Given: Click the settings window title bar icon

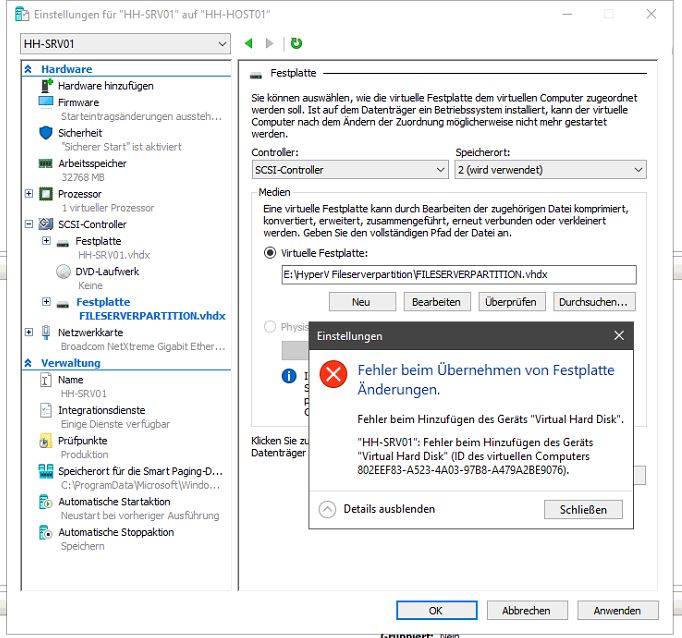Looking at the screenshot, I should point(22,14).
